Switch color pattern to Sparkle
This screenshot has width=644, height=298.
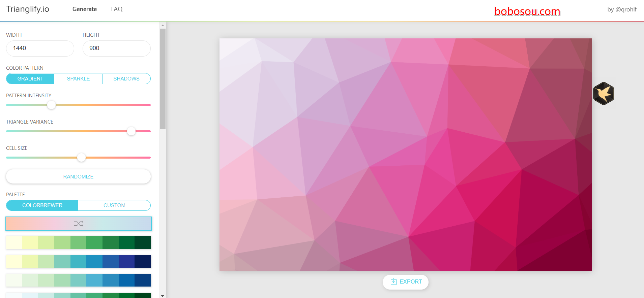pyautogui.click(x=78, y=79)
